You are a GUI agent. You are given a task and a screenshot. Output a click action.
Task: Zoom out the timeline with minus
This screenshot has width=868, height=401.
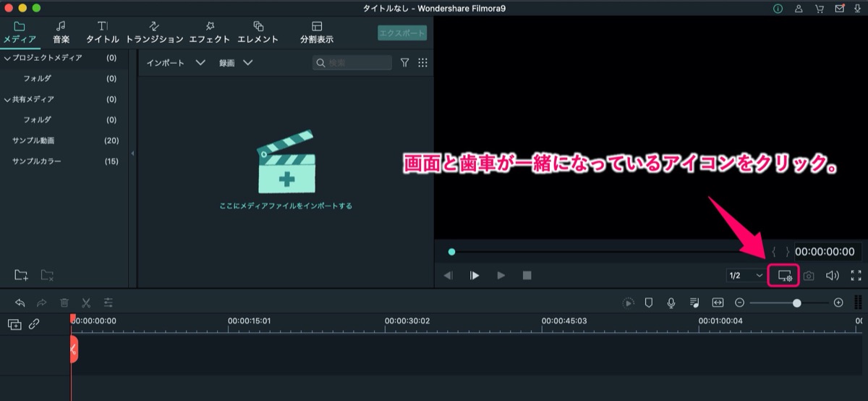(x=740, y=303)
